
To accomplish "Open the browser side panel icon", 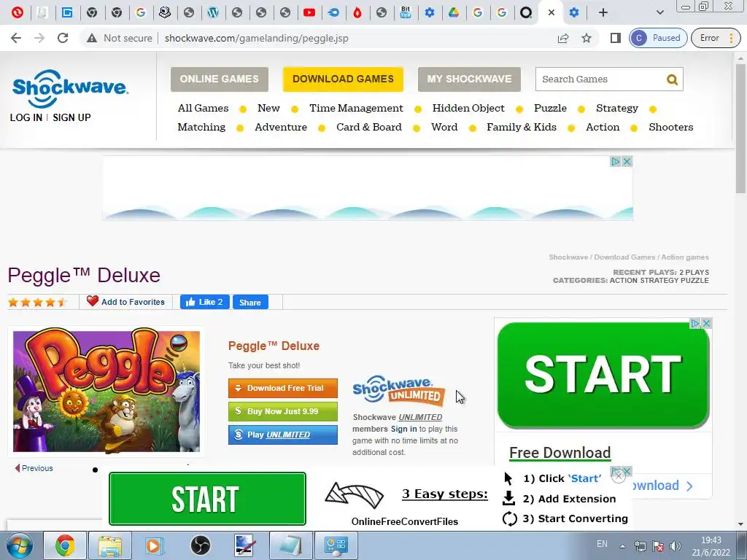I will (616, 38).
